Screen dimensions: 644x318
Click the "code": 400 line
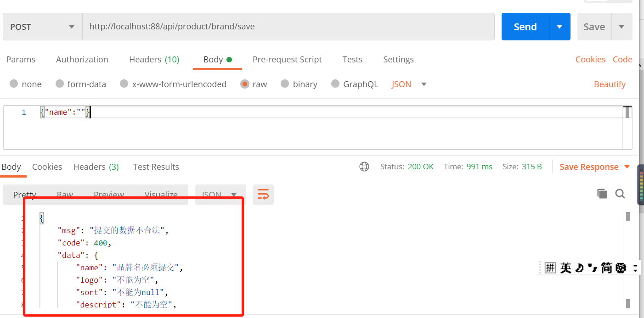tap(85, 243)
